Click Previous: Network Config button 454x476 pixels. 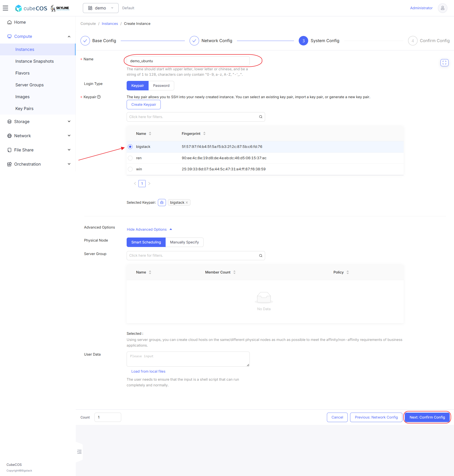pos(376,418)
